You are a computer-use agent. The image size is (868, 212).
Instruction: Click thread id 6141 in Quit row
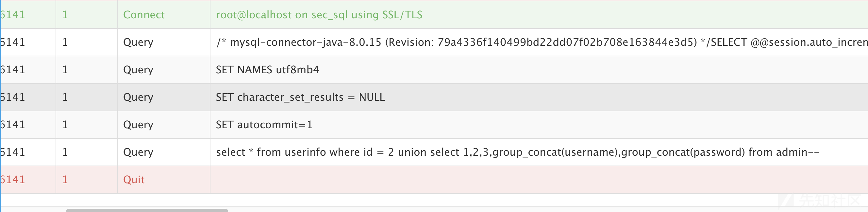pos(12,180)
